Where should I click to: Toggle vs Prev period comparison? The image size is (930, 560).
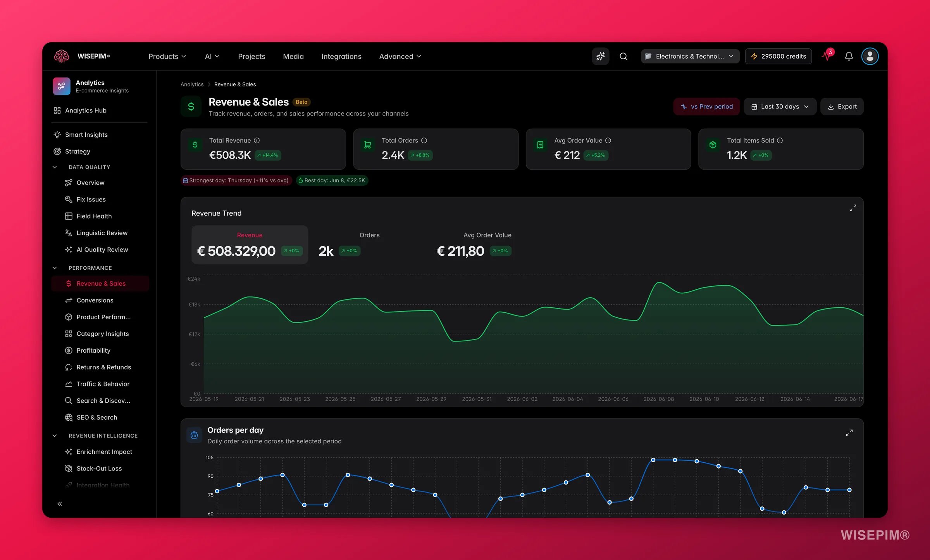[x=706, y=107]
